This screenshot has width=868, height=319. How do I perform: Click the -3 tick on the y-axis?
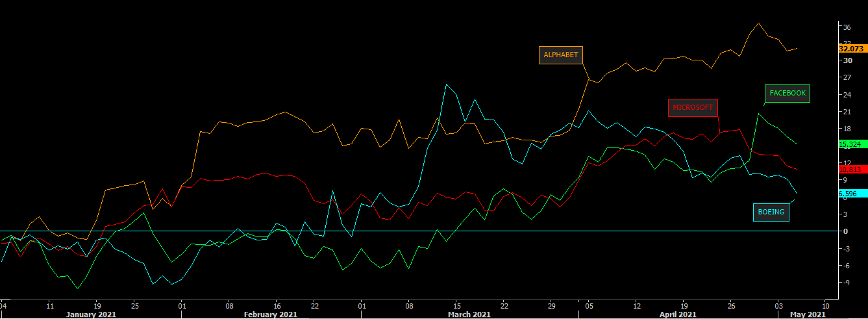[x=847, y=248]
